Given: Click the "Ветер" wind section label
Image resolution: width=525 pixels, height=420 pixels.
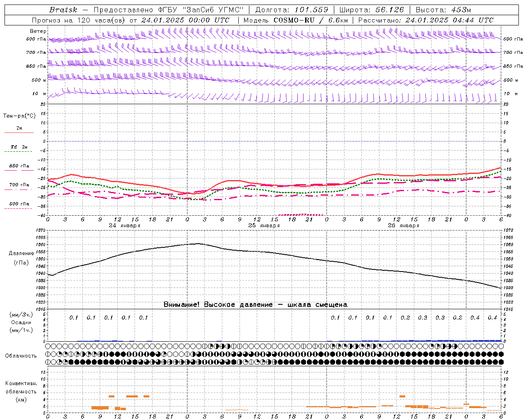Looking at the screenshot, I should [38, 31].
